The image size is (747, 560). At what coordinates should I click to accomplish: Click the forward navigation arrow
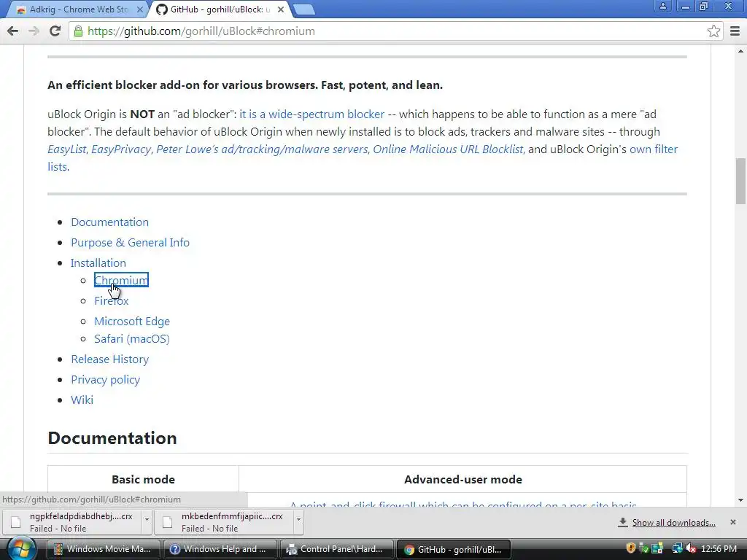tap(34, 31)
